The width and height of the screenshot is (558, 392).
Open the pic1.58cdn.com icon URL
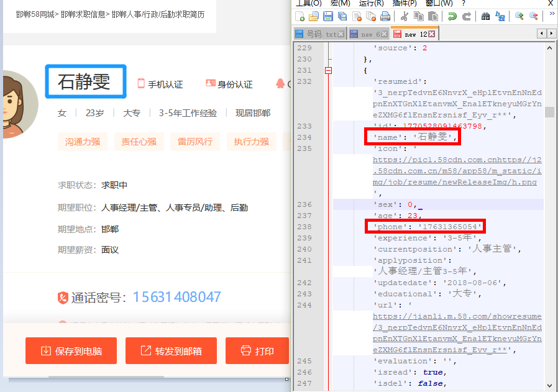[457, 171]
